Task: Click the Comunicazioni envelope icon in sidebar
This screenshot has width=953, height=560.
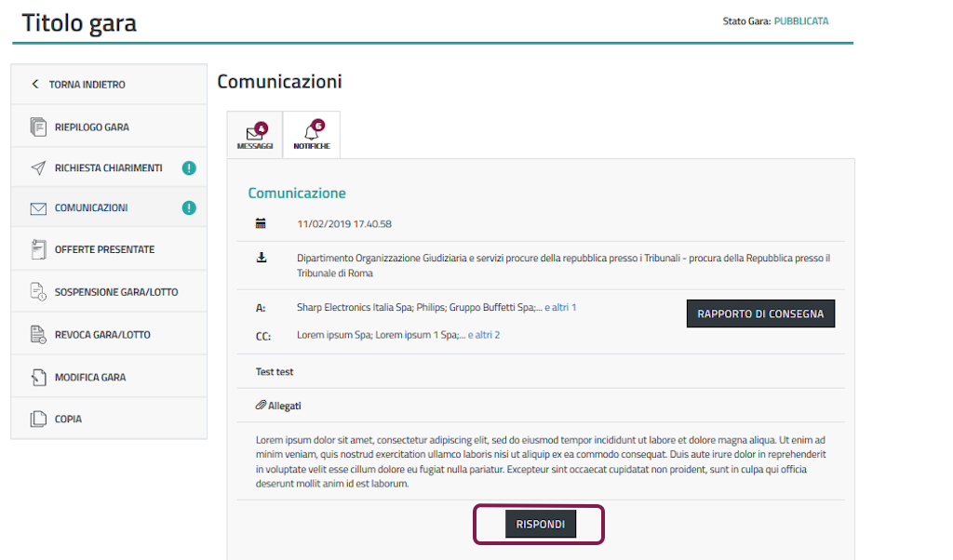Action: coord(38,208)
